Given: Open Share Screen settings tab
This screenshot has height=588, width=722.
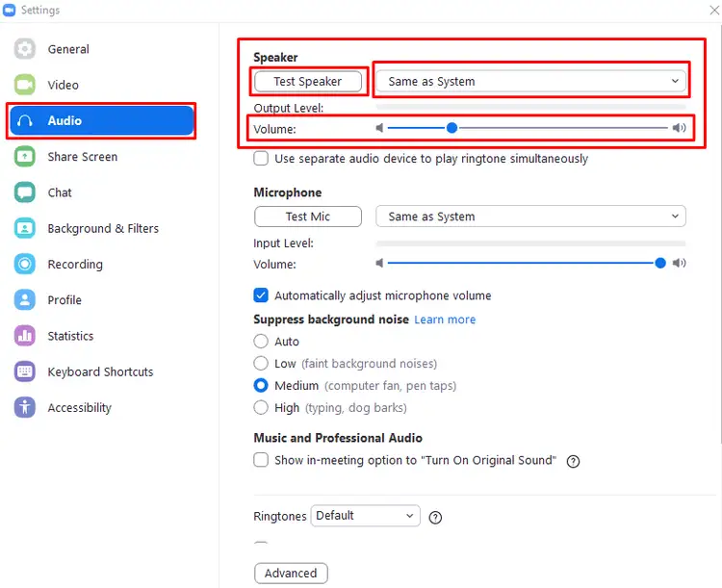Looking at the screenshot, I should pyautogui.click(x=101, y=157).
